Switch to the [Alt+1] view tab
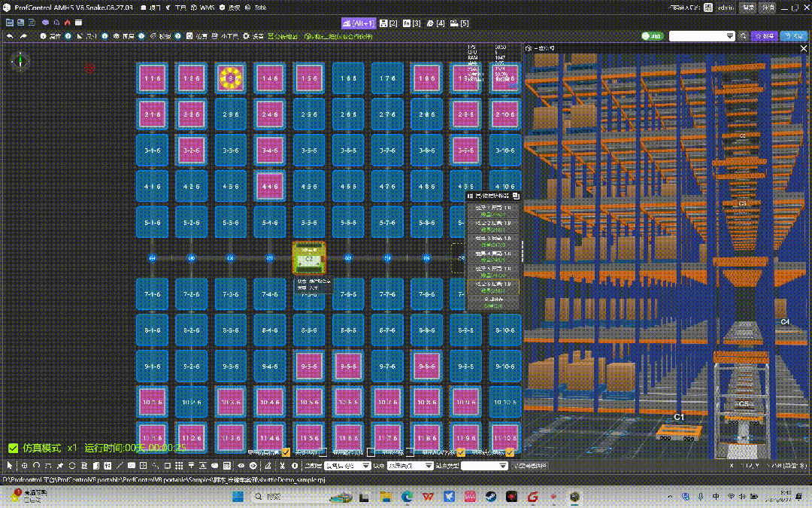Viewport: 812px width, 508px height. (359, 23)
